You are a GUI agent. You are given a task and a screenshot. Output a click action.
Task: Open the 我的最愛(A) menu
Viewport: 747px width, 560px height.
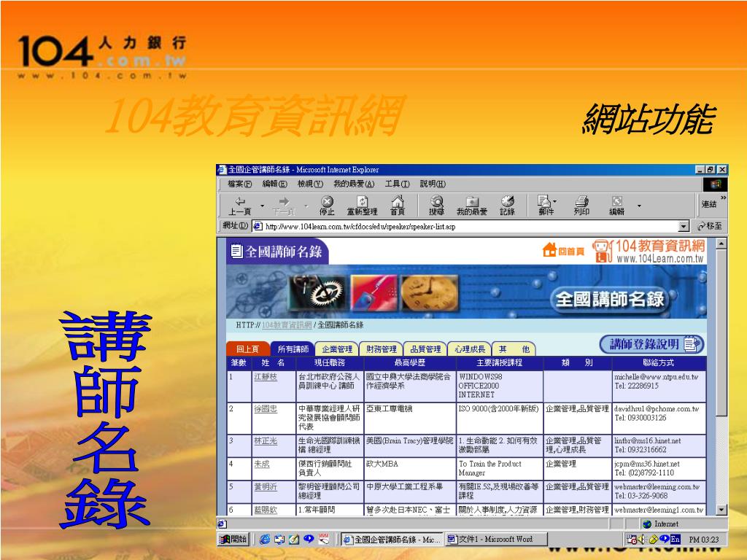tap(354, 184)
